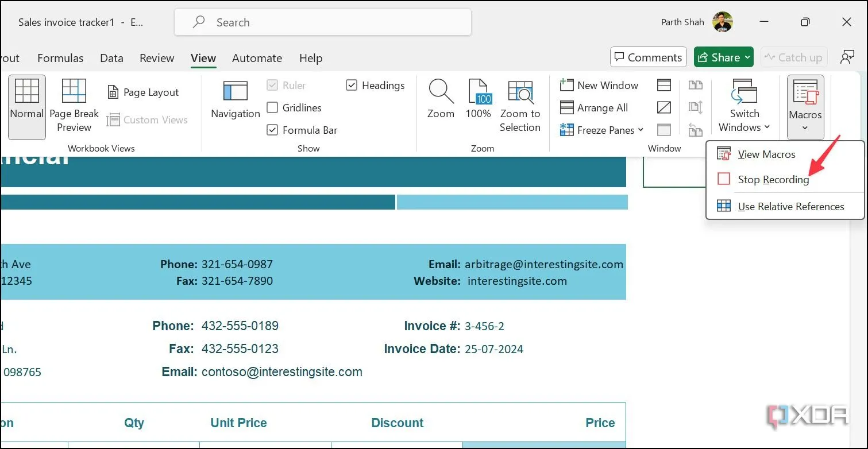Open the Formulas ribbon tab

coord(60,58)
